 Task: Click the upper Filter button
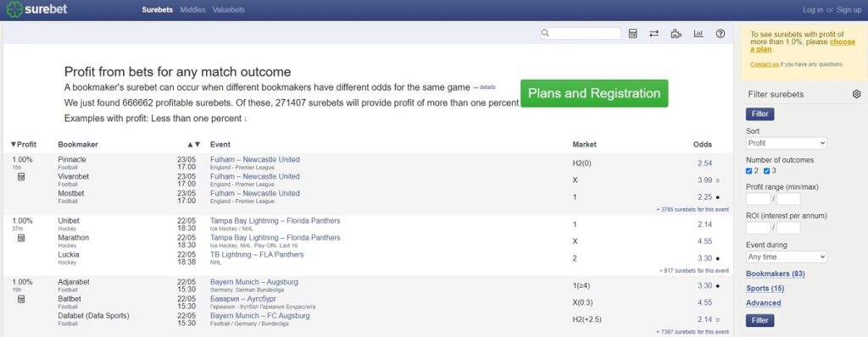click(760, 114)
